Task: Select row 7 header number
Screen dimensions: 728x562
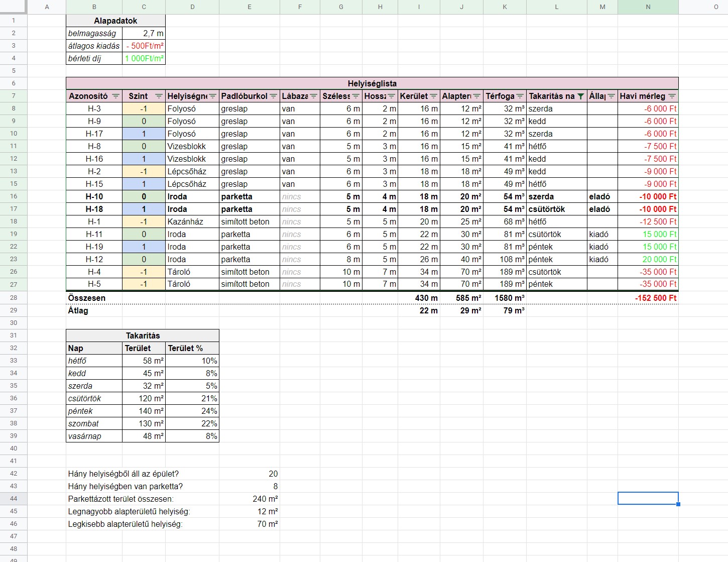Action: click(14, 96)
